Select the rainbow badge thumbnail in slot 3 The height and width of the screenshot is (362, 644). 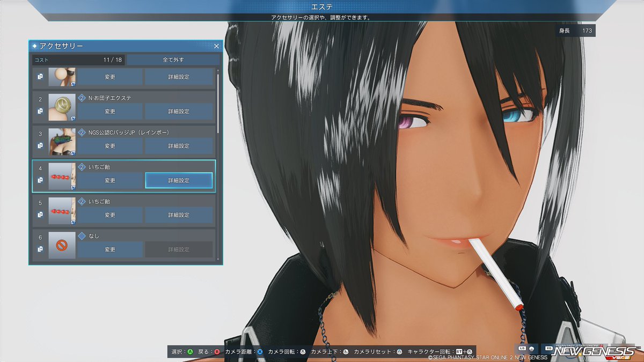62,142
